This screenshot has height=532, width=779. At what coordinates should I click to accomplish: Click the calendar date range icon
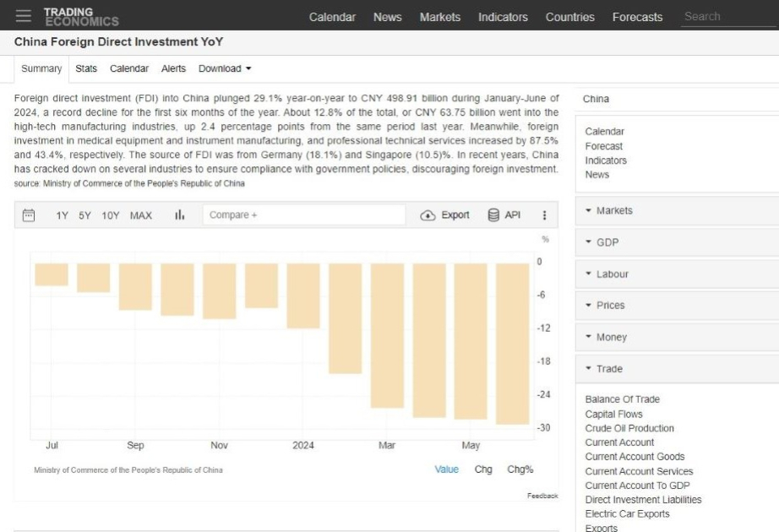[29, 215]
